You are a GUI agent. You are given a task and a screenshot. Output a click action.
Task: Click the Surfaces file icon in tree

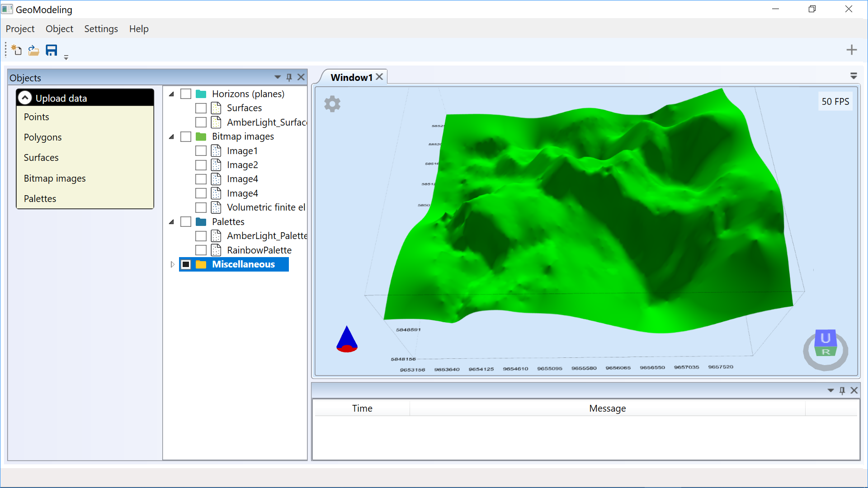(216, 108)
